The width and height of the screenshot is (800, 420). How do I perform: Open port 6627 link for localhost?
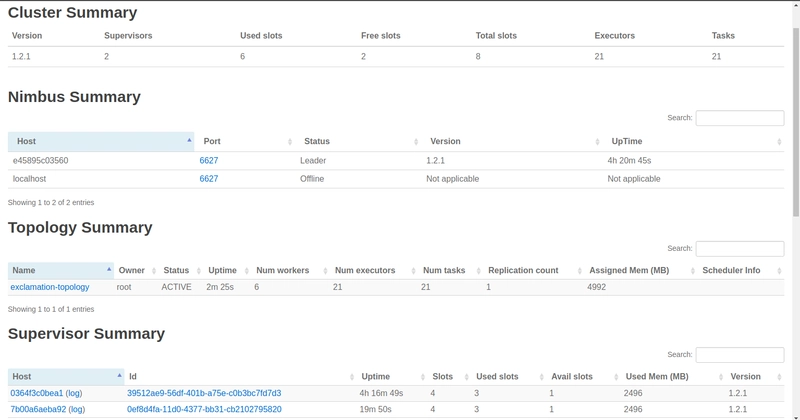[209, 179]
